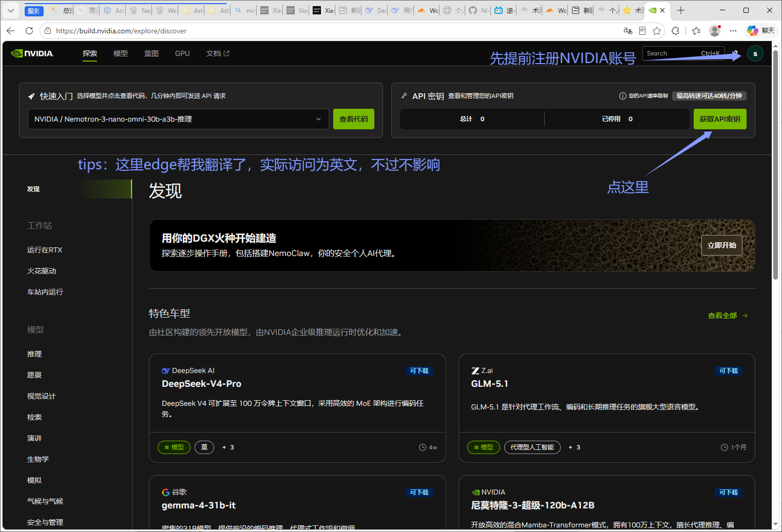The height and width of the screenshot is (532, 782).
Task: Open the Edge settings and more menu
Action: [733, 31]
